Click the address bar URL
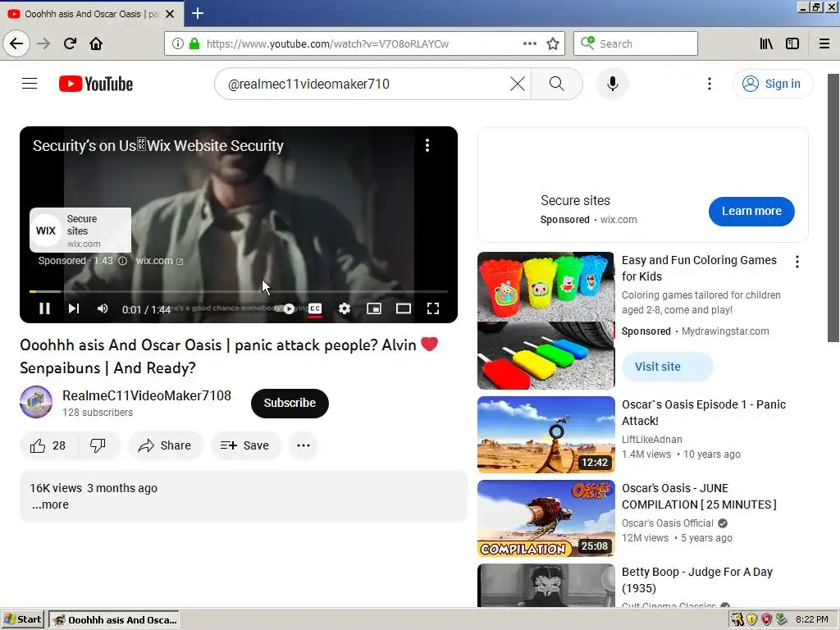840x630 pixels. click(327, 43)
